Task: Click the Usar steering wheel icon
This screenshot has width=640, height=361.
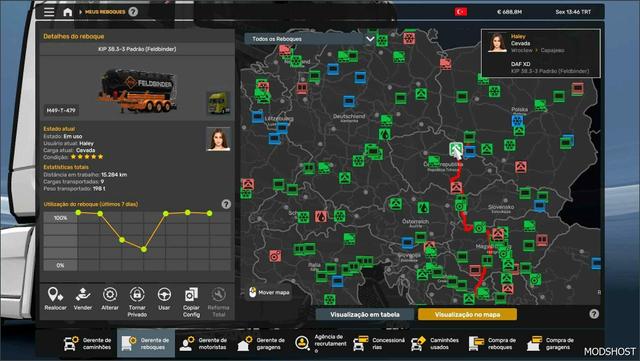Action: tap(164, 294)
